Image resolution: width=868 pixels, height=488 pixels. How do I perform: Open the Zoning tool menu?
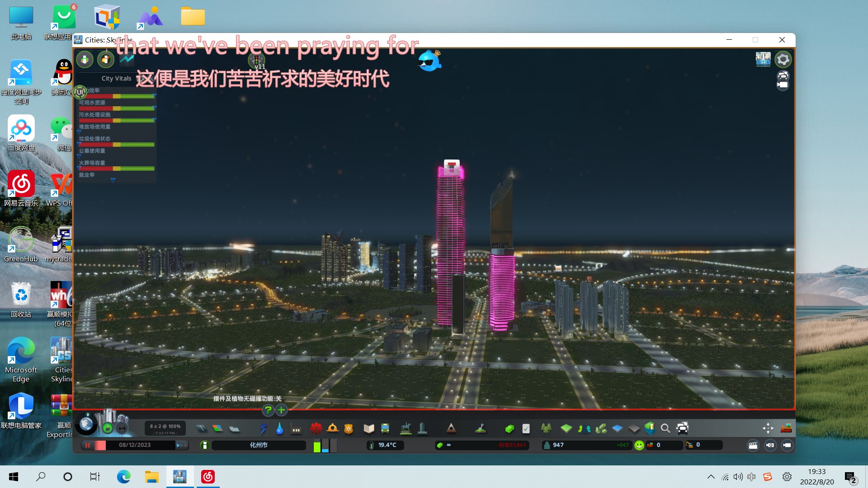pos(217,428)
